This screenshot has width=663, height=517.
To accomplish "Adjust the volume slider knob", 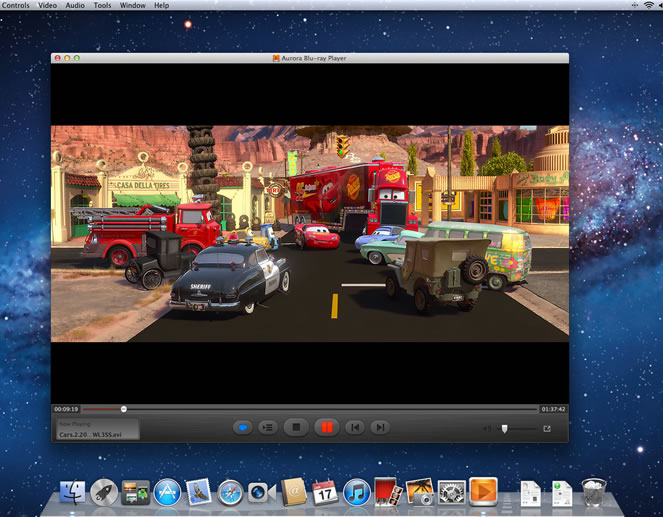I will point(505,428).
